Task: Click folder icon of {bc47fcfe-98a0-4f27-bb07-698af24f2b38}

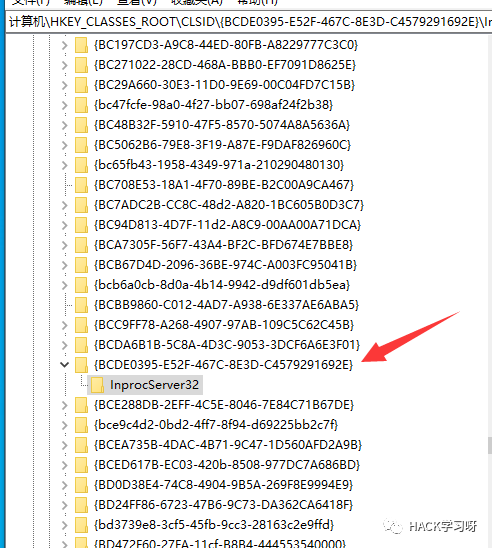Action: (x=81, y=105)
